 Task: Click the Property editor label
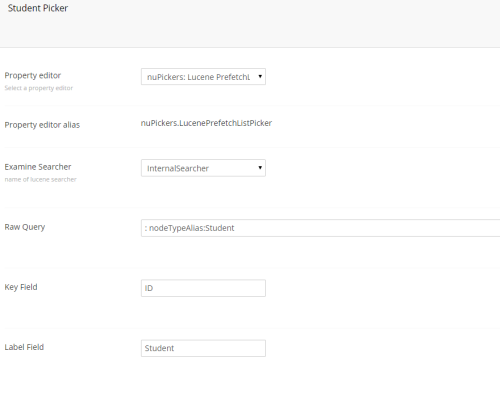pos(33,76)
